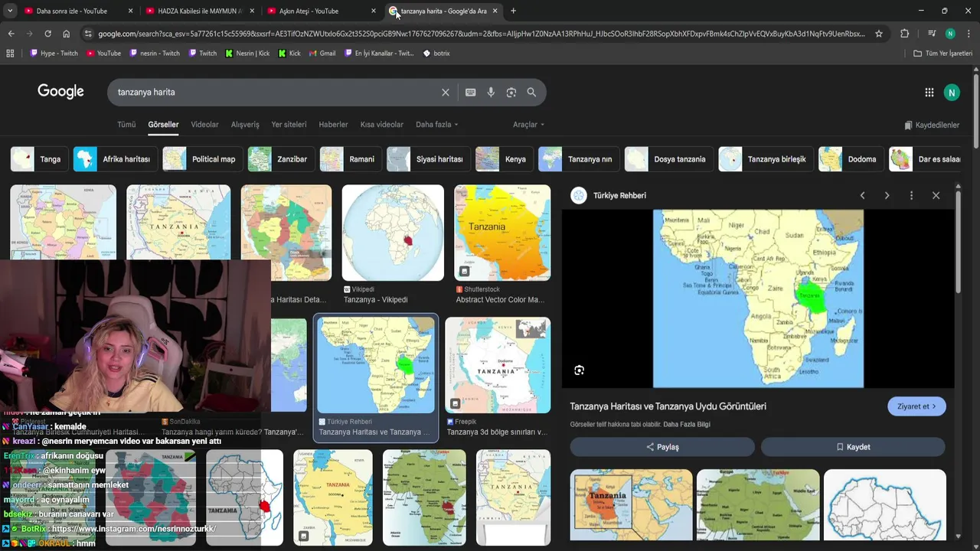Go back in browser history
980x551 pixels.
[11, 34]
